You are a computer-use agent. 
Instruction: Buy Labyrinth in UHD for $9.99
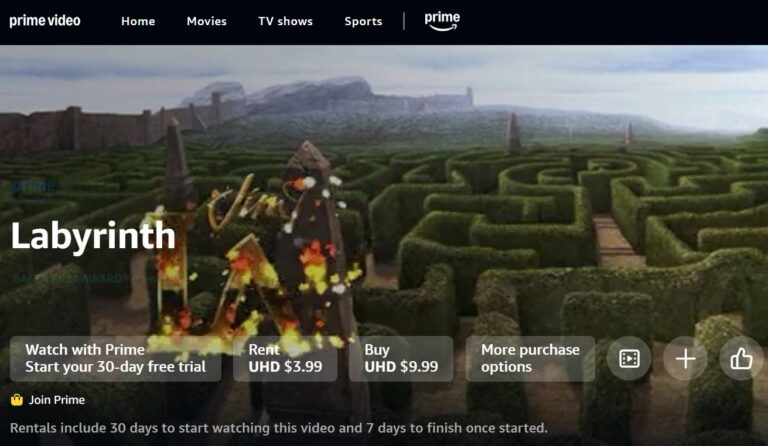pos(401,358)
